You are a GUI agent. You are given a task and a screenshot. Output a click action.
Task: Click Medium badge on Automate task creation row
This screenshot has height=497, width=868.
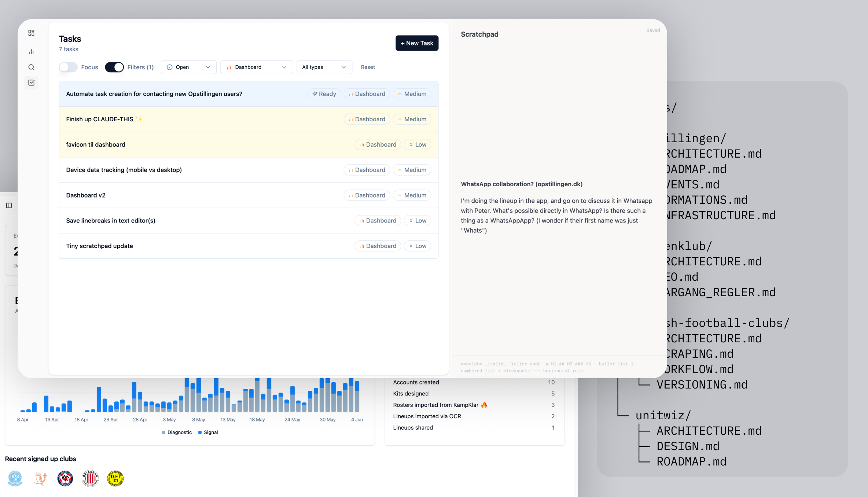click(412, 94)
